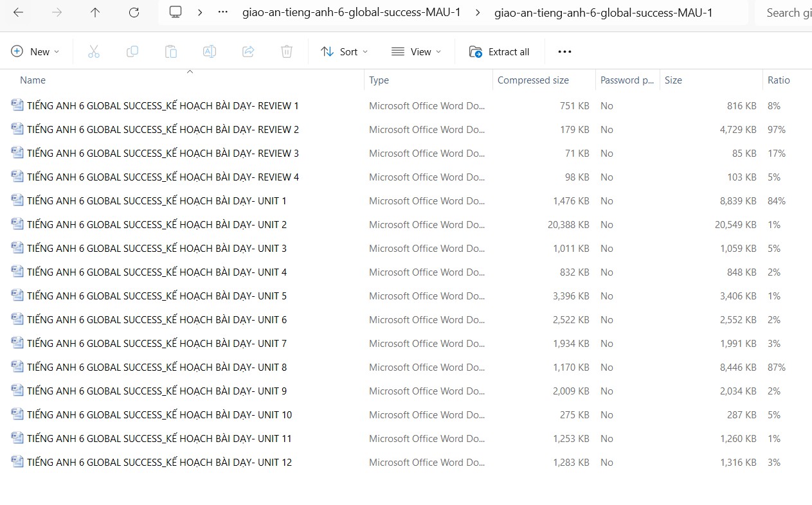The height and width of the screenshot is (505, 812).
Task: Click the Delete trash icon
Action: (287, 51)
